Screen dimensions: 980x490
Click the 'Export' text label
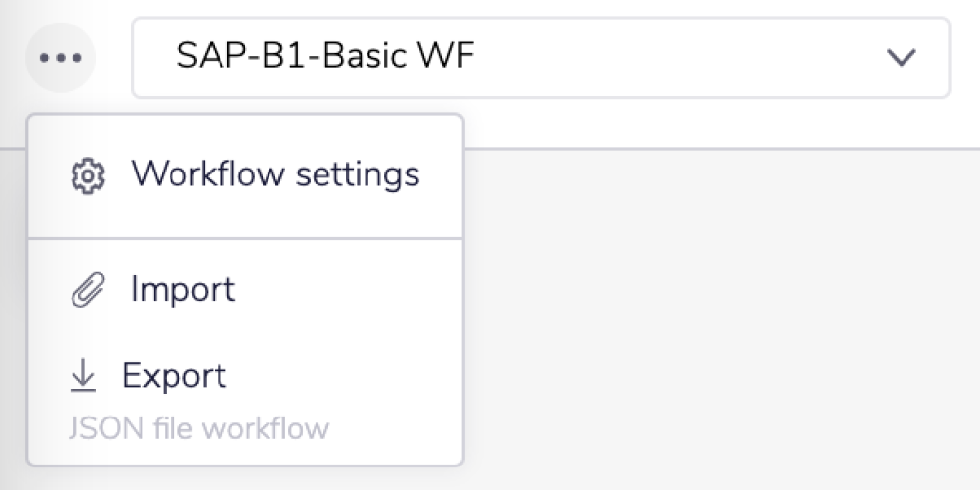coord(174,376)
